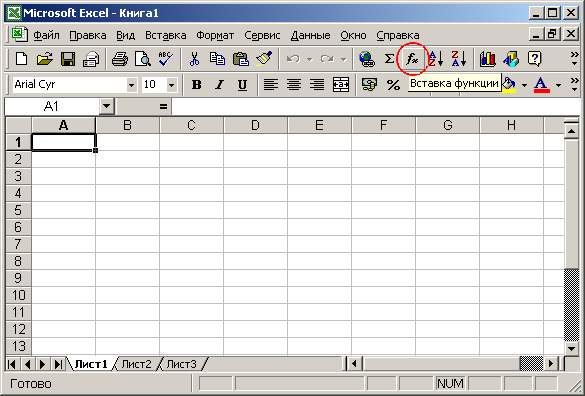Click the equals Edit Formula button
Viewport: 585px width, 396px height.
[x=163, y=107]
